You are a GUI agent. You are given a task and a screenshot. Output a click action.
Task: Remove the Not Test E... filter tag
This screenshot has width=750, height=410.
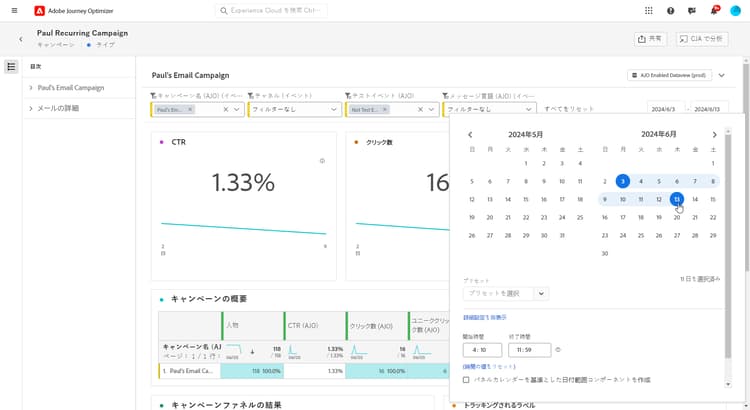click(385, 110)
